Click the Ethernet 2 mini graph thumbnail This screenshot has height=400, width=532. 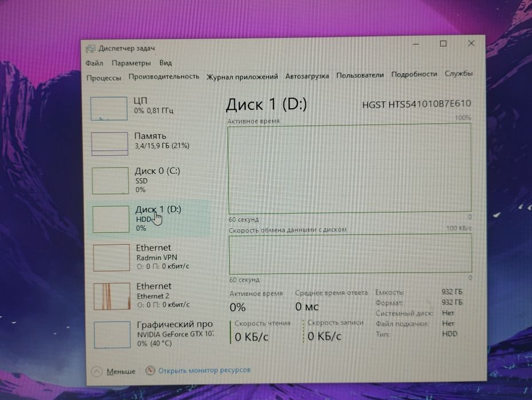[x=112, y=296]
